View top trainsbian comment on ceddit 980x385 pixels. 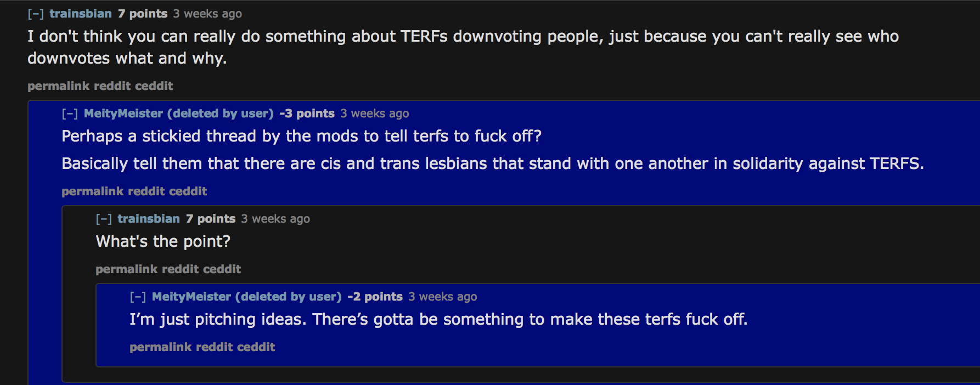pos(154,86)
